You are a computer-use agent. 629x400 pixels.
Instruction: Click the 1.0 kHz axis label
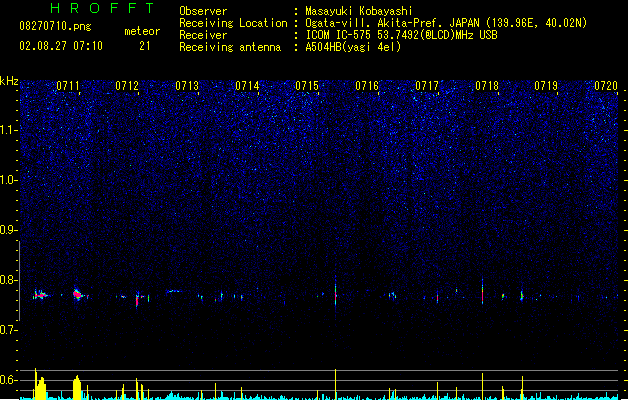coord(8,180)
